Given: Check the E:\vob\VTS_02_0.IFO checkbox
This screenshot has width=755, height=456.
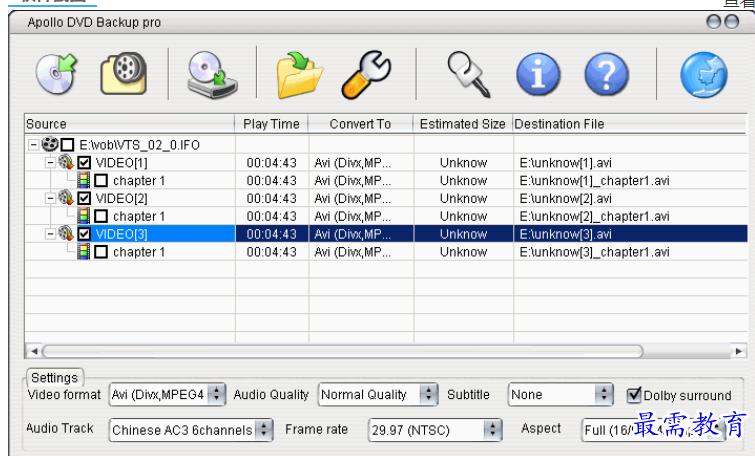Looking at the screenshot, I should pos(67,144).
